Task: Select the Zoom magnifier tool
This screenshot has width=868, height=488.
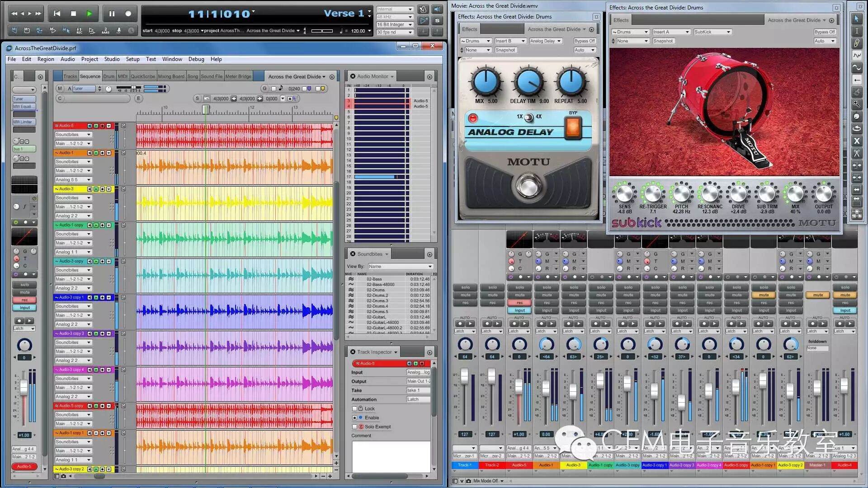Action: (857, 104)
